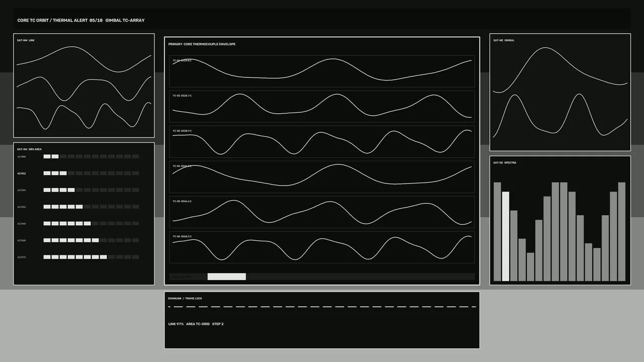Click the GIMBAL TC-ARRAY header label
The height and width of the screenshot is (362, 644).
coord(125,21)
